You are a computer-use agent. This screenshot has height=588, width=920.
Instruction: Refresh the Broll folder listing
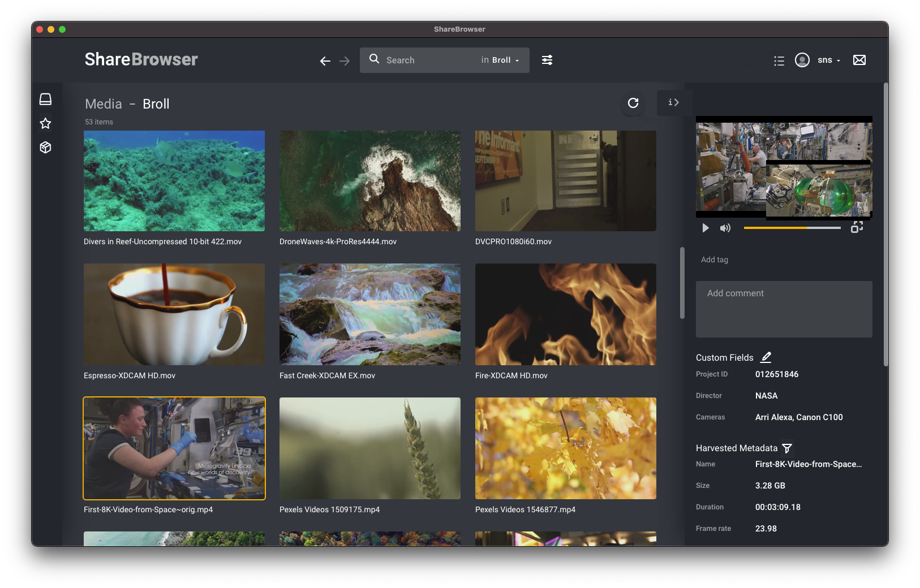(x=633, y=103)
